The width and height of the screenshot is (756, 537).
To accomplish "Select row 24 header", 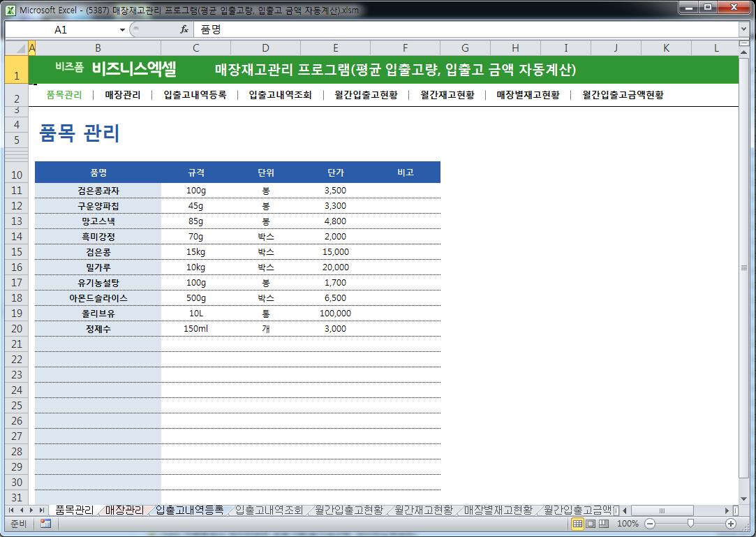I will click(17, 390).
